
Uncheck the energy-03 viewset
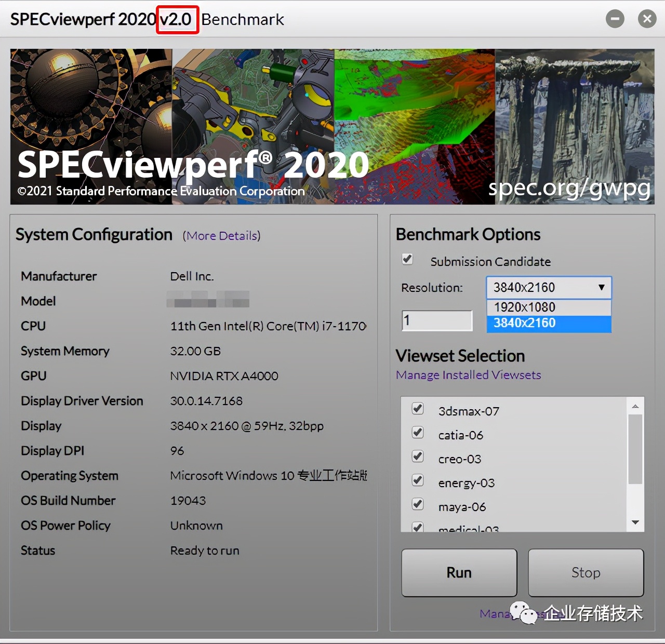417,480
